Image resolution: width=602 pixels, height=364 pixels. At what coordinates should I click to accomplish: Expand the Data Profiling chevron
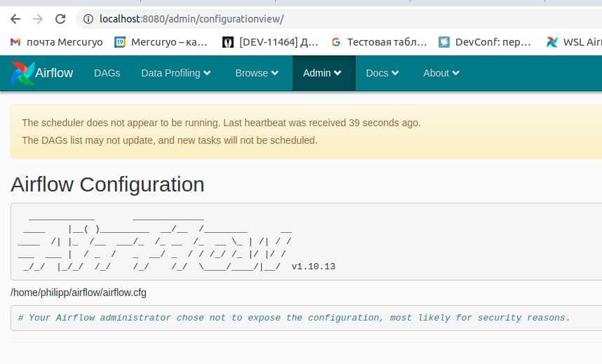coord(207,73)
